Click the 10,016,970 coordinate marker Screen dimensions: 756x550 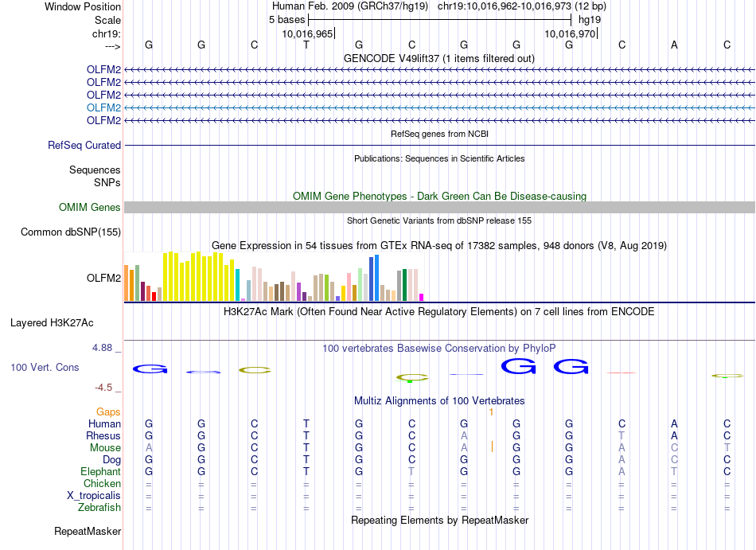coord(570,33)
